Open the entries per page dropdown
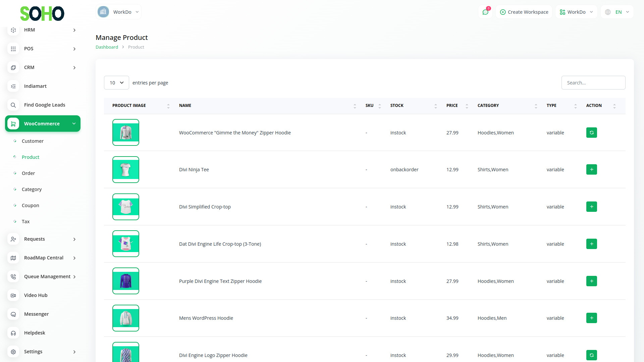The height and width of the screenshot is (362, 644). tap(116, 83)
